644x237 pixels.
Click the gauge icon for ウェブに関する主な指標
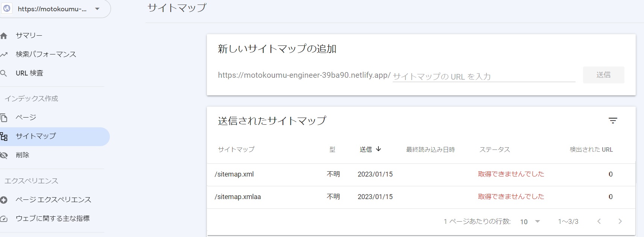[4, 219]
